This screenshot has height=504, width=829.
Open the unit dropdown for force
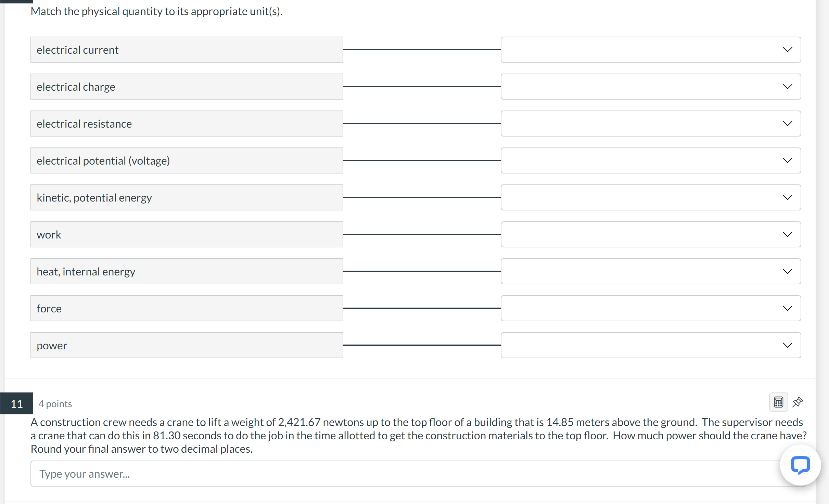click(787, 308)
